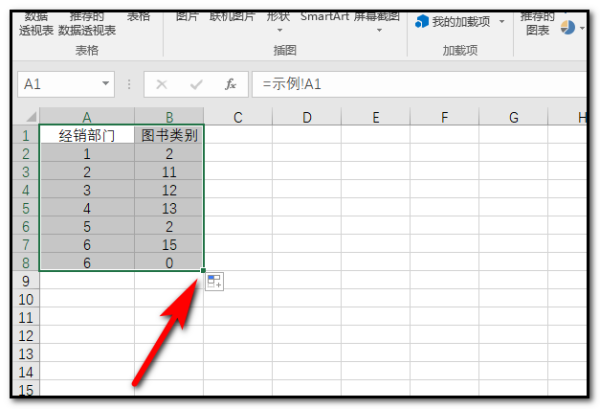
Task: Click the Name Box showing A1
Action: [x=65, y=84]
